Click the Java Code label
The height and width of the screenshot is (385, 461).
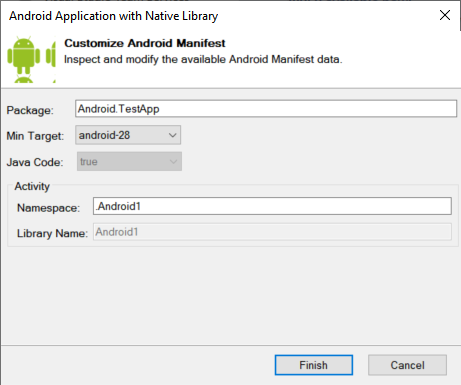click(35, 162)
